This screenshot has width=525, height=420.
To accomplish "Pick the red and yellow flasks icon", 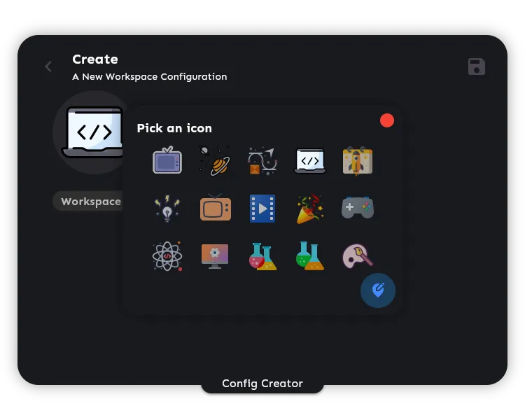I will tap(262, 256).
